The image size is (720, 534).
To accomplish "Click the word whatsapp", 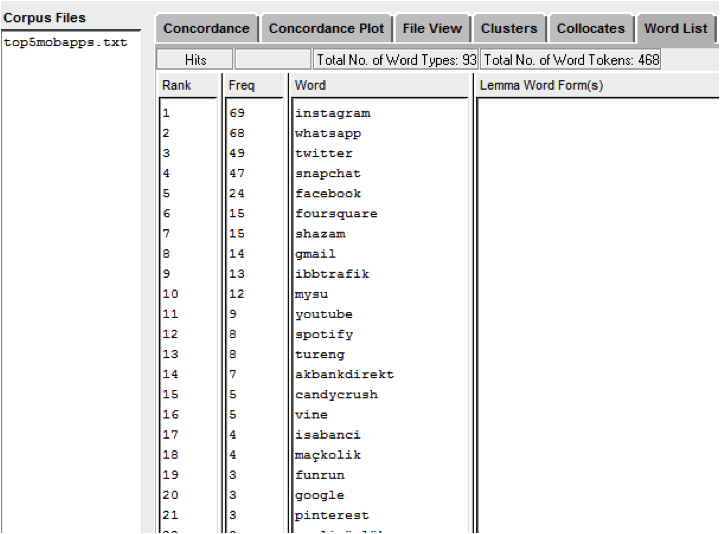I will [328, 134].
